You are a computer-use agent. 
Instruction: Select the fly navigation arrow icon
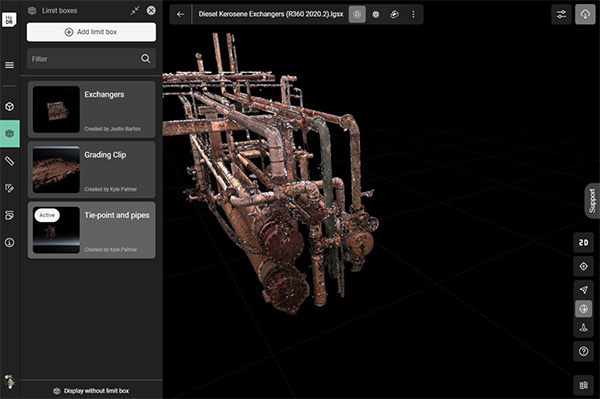[x=584, y=290]
